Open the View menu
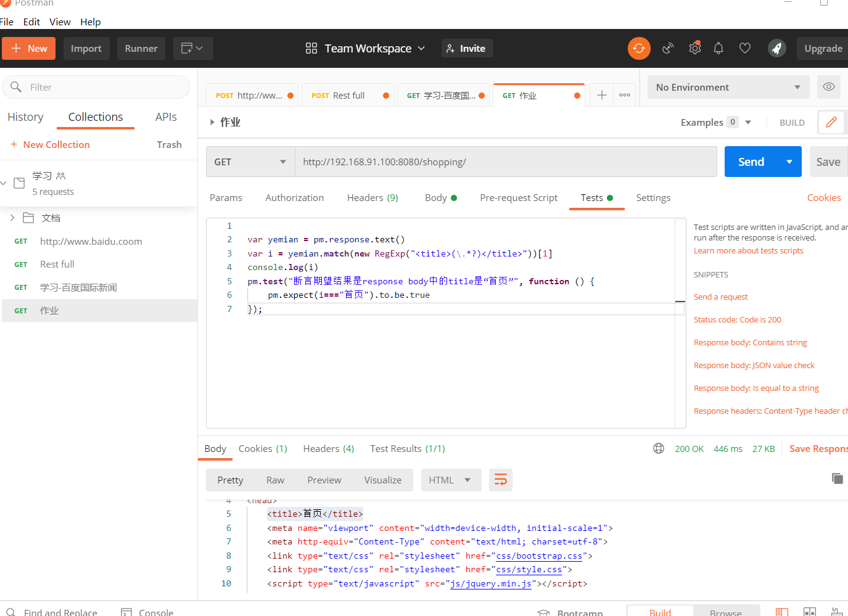Screen dimensions: 848x616 60,22
